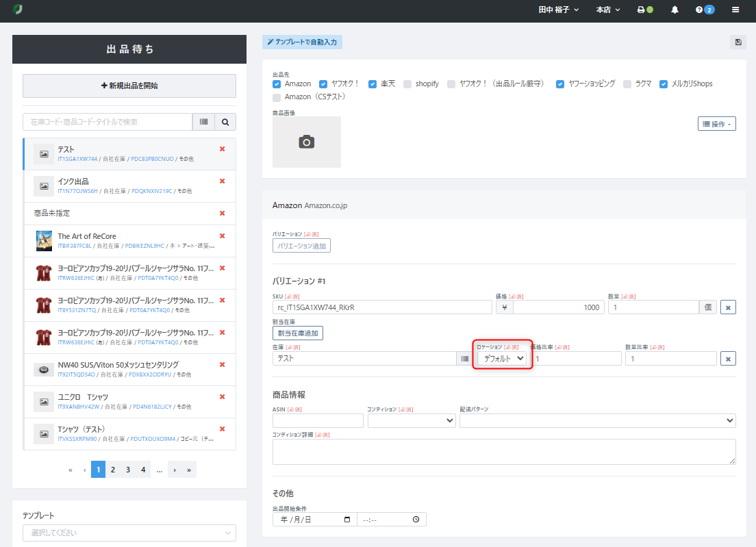Click barcode scan icon in search bar
756x547 pixels.
pyautogui.click(x=203, y=122)
